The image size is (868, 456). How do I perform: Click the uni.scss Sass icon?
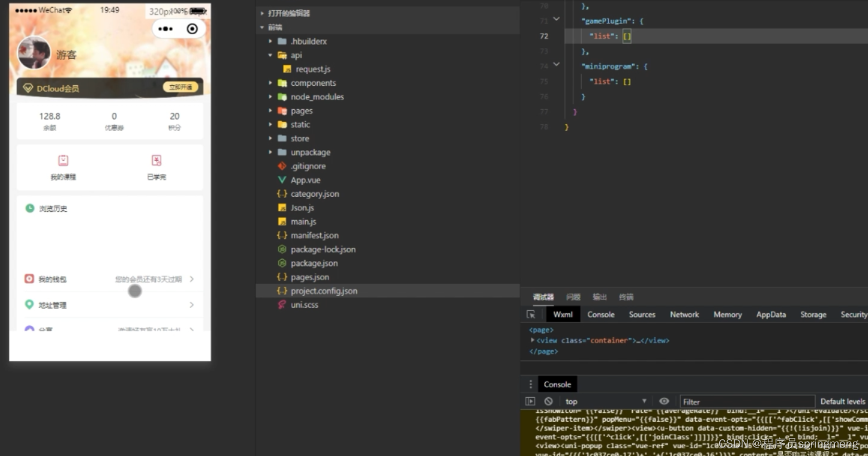pos(282,305)
